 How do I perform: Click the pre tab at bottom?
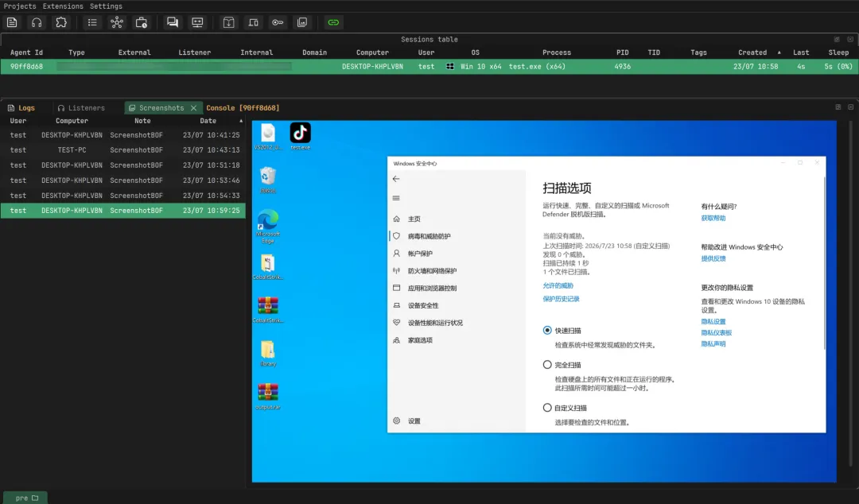click(25, 498)
